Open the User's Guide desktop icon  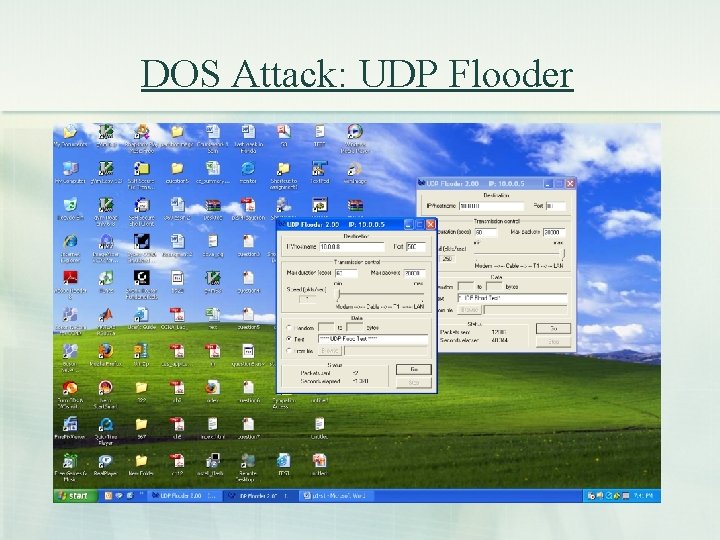[x=141, y=319]
